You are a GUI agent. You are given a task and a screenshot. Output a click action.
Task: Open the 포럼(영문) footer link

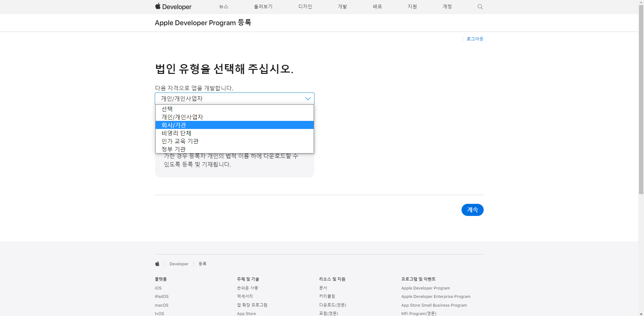click(329, 314)
